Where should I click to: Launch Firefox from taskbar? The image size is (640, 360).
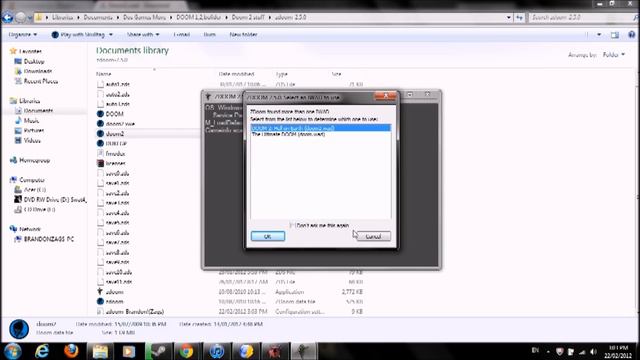(71, 351)
